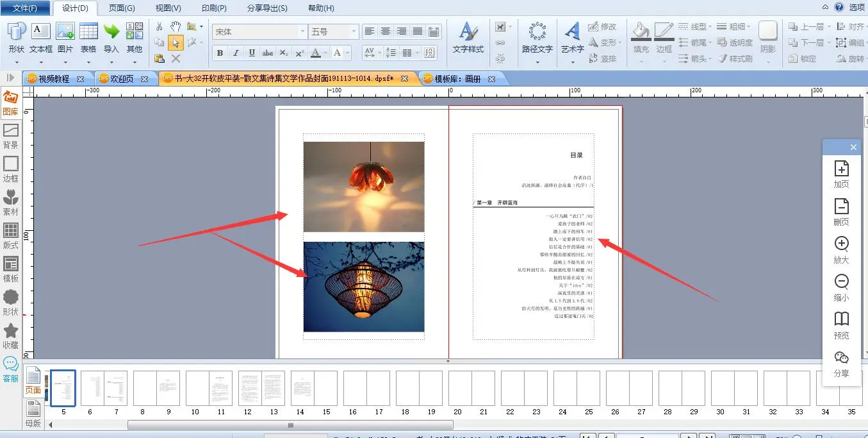The image size is (868, 438).
Task: Paste from clipboard icon
Action: [160, 58]
